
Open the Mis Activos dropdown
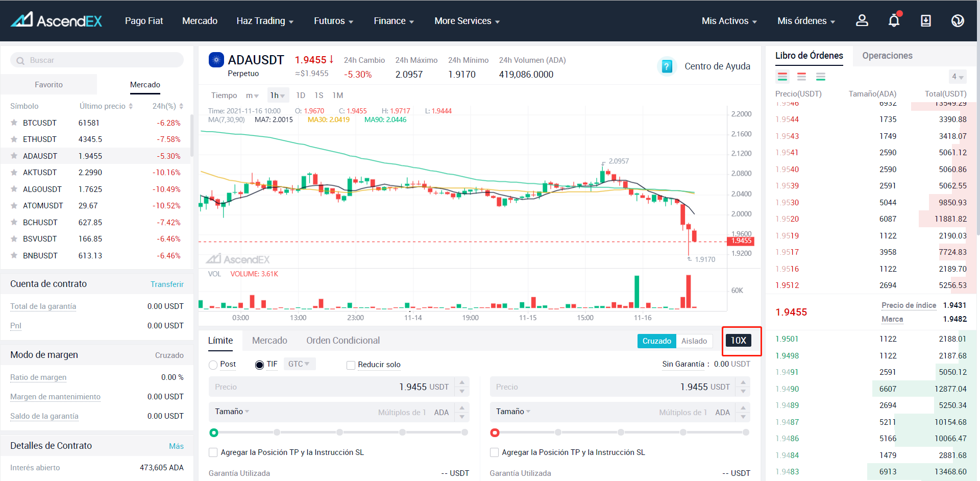click(x=729, y=21)
